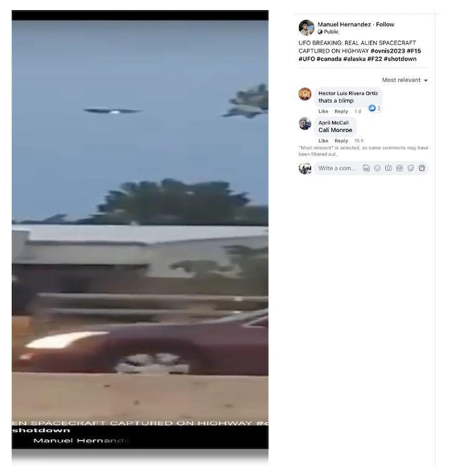Click into the Write a comment field
476x476 pixels.
coord(337,168)
